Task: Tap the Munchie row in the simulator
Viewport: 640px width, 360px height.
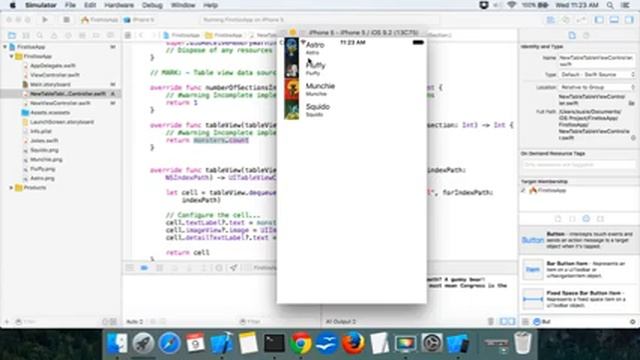Action: coord(352,89)
